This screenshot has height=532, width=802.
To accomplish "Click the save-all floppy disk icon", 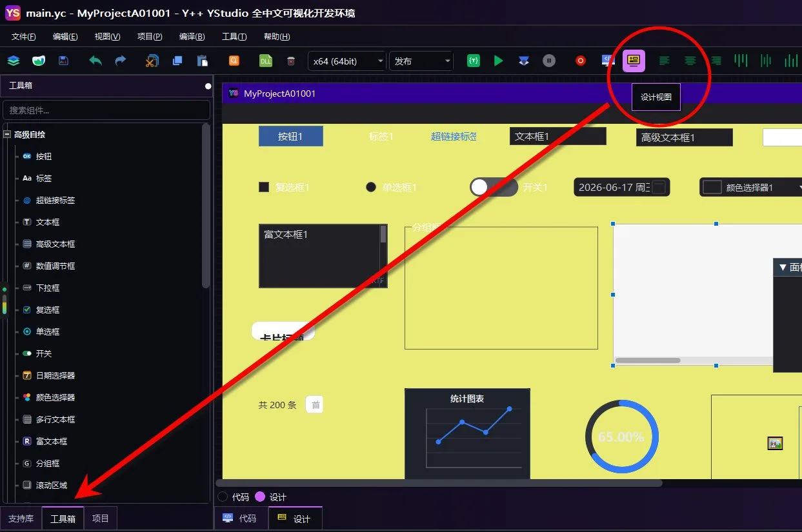I will 63,61.
